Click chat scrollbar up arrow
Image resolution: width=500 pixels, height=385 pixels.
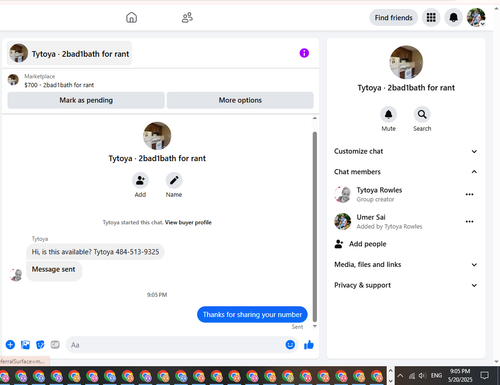tap(315, 118)
